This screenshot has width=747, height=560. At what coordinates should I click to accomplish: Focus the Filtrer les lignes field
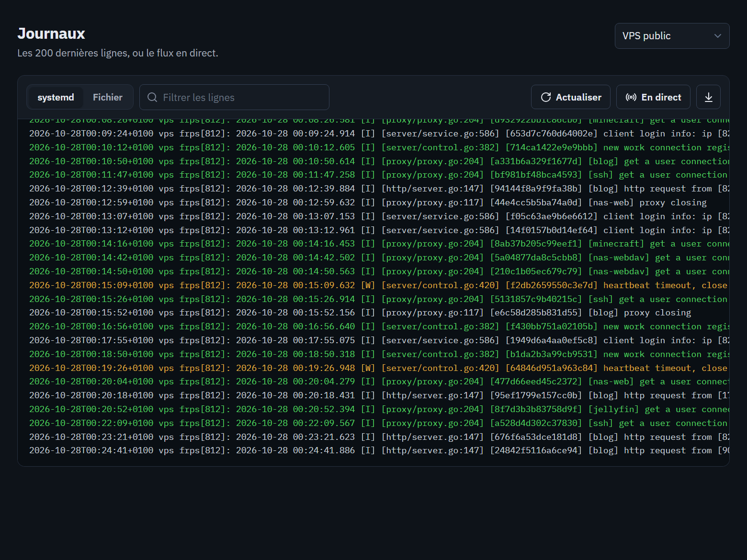point(234,97)
